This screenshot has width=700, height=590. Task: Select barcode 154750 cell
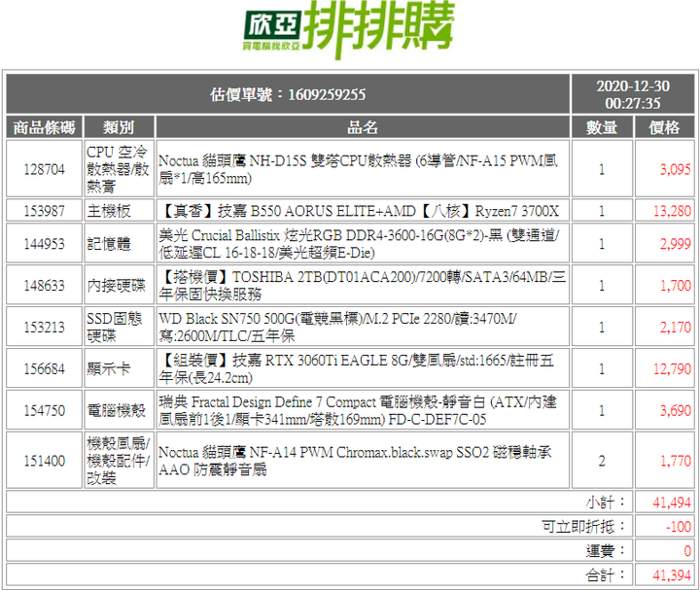tap(44, 410)
